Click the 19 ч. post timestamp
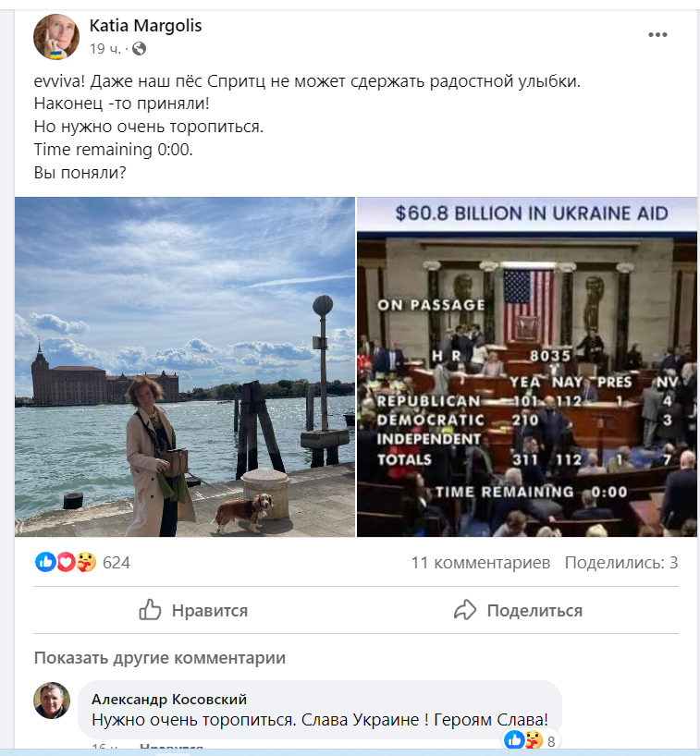Viewport: 700px width, 756px height. pos(105,49)
